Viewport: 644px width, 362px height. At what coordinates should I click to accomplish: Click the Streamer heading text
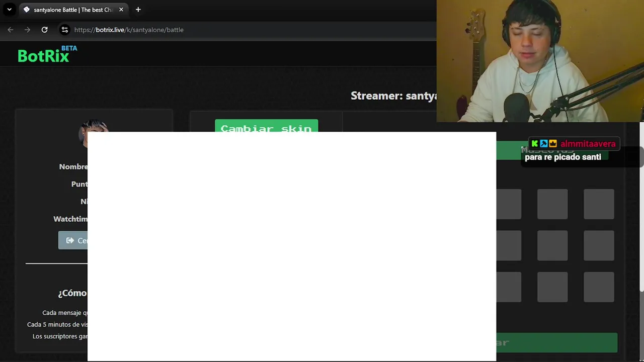click(x=393, y=96)
